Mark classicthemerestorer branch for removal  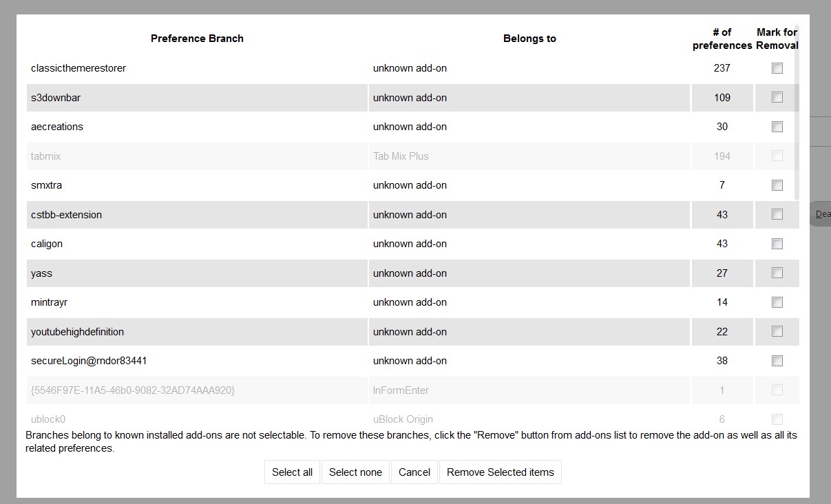tap(777, 68)
